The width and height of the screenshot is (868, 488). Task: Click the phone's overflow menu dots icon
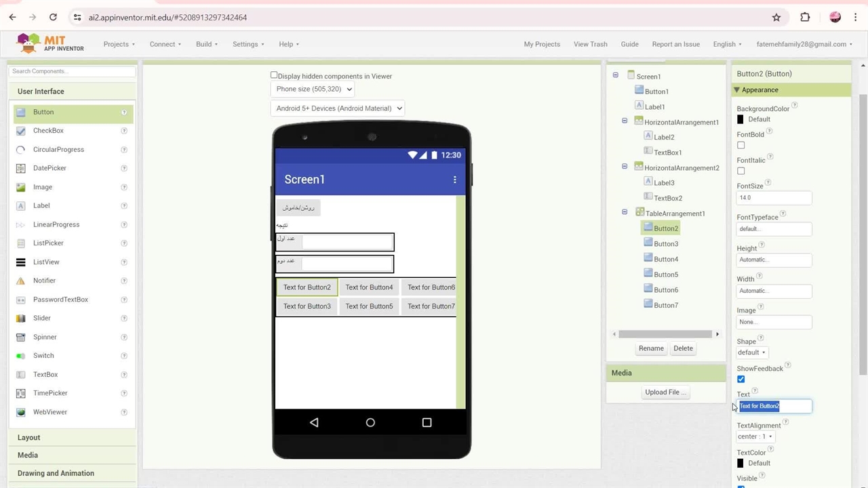point(455,180)
